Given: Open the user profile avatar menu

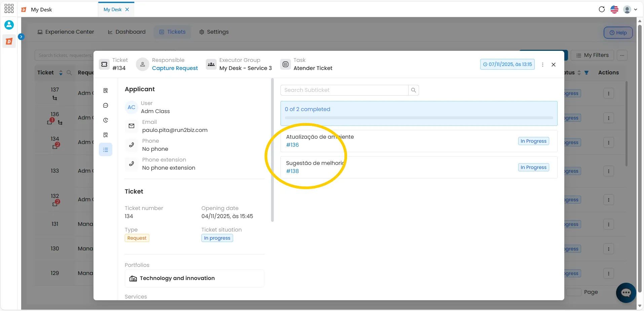Looking at the screenshot, I should point(630,9).
